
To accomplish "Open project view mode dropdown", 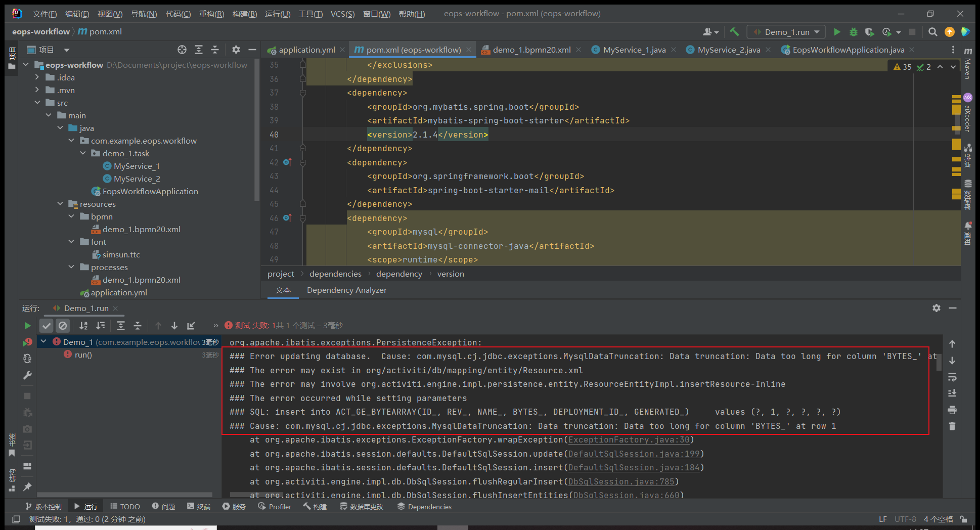I will [x=66, y=50].
